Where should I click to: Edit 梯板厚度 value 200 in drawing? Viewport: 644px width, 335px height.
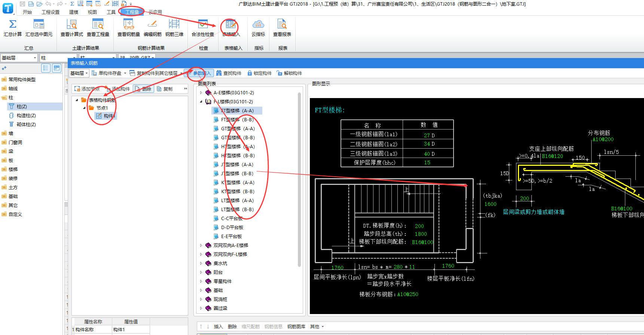click(x=419, y=226)
